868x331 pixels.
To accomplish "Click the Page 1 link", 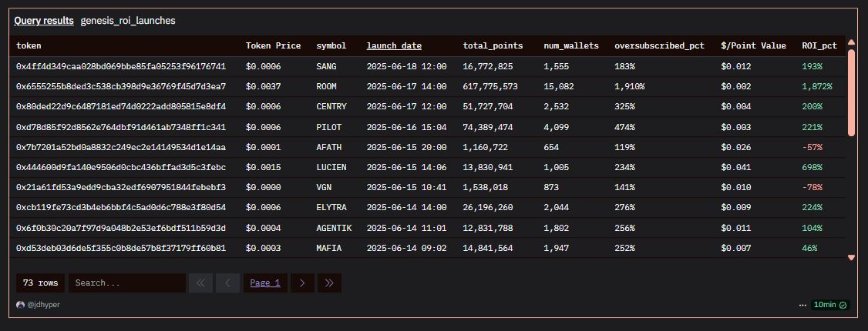I will (265, 283).
